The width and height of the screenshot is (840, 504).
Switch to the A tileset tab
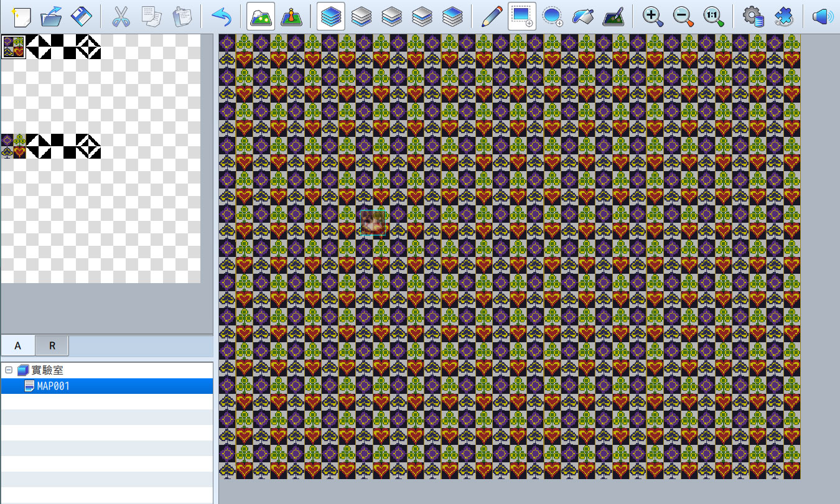pos(18,345)
